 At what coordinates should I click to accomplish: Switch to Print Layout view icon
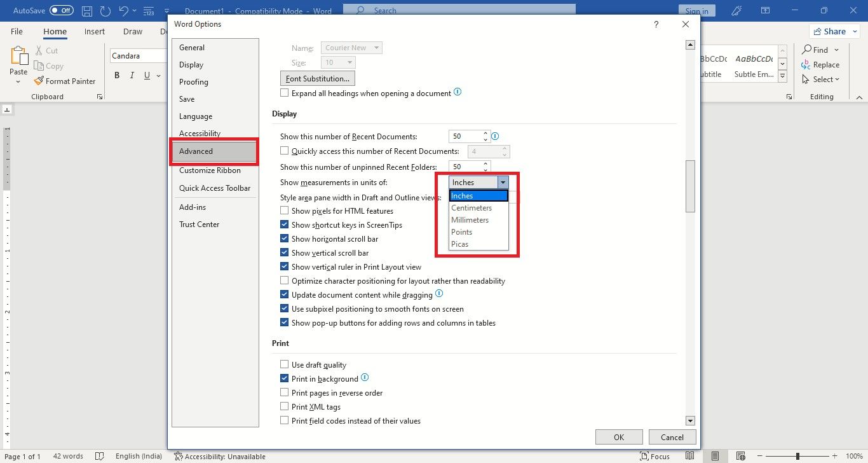point(715,456)
